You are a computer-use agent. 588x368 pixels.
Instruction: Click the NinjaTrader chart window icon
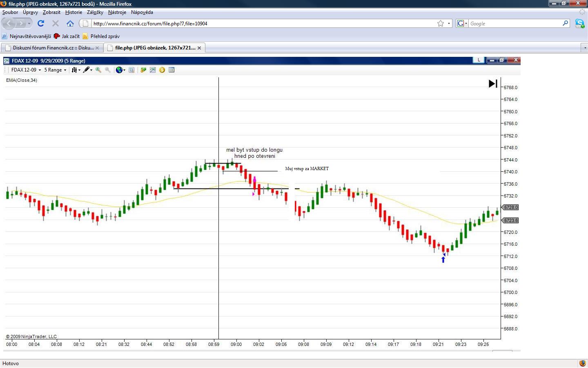pyautogui.click(x=7, y=61)
